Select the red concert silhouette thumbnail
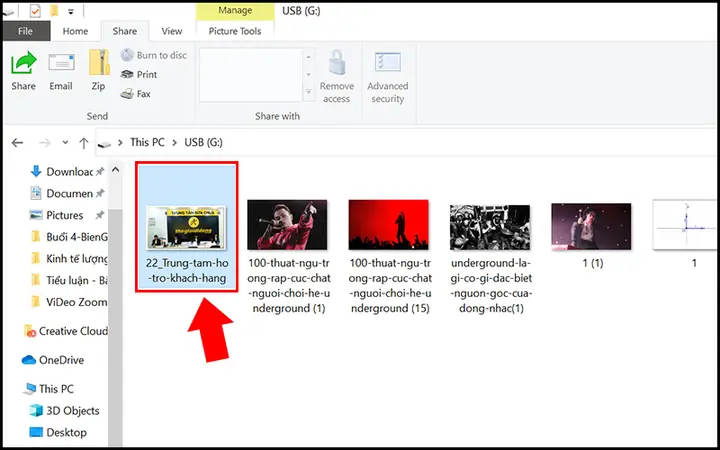Viewport: 720px width, 450px height. pos(388,225)
